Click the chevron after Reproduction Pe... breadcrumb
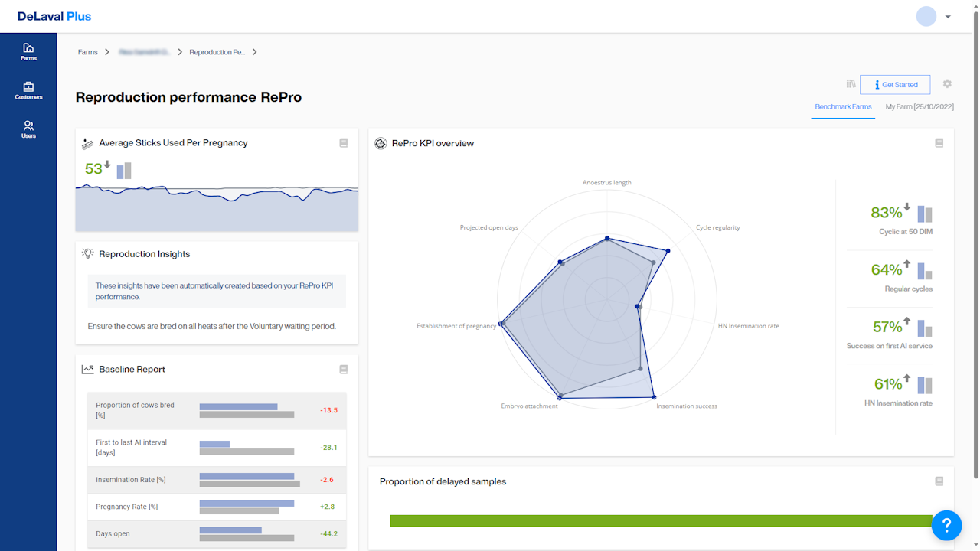The width and height of the screenshot is (980, 551). [254, 52]
